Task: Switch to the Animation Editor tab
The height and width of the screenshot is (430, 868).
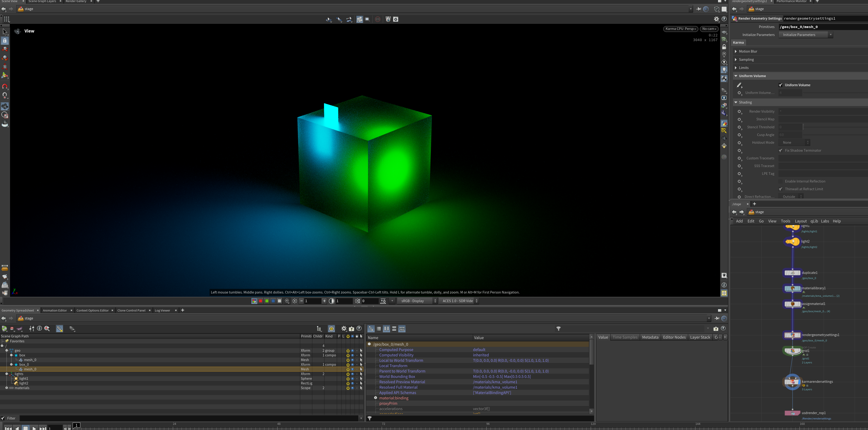Action: (55, 310)
